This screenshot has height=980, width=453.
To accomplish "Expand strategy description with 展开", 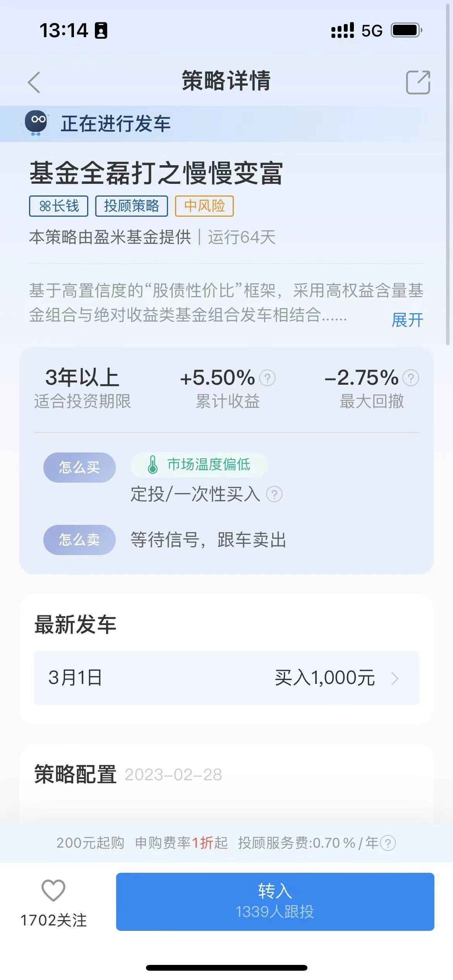I will click(407, 320).
